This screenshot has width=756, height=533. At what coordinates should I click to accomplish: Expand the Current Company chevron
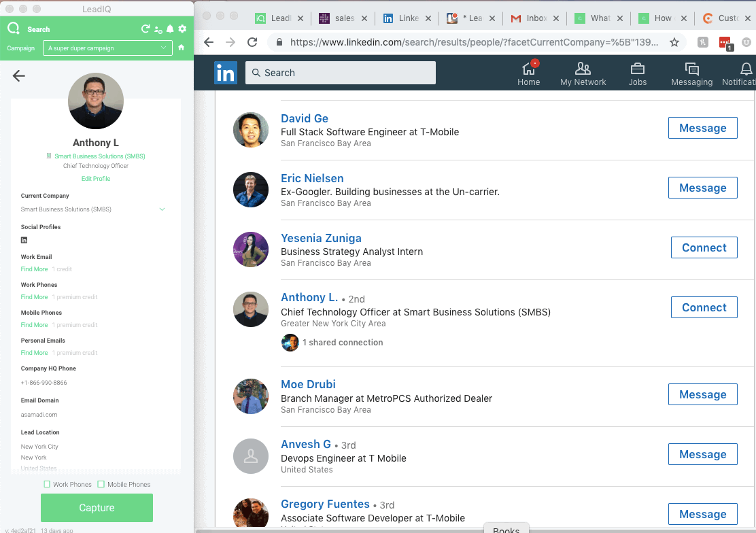tap(162, 209)
